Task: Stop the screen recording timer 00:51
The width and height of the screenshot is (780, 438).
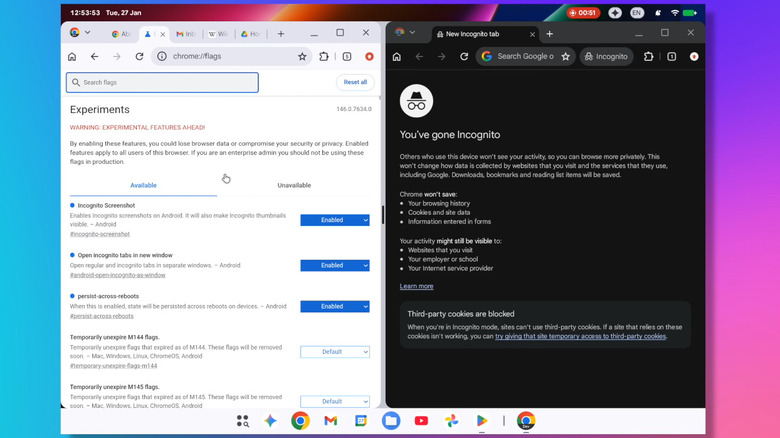Action: (584, 13)
